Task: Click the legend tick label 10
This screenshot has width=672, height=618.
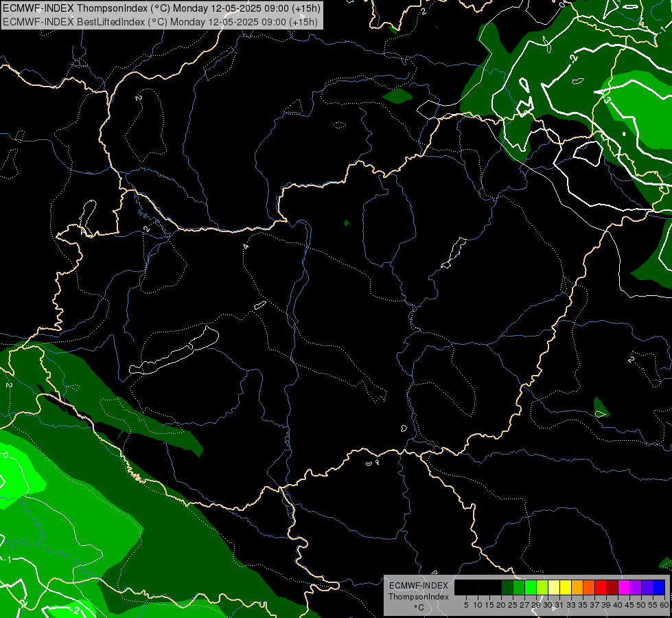Action: point(478,605)
